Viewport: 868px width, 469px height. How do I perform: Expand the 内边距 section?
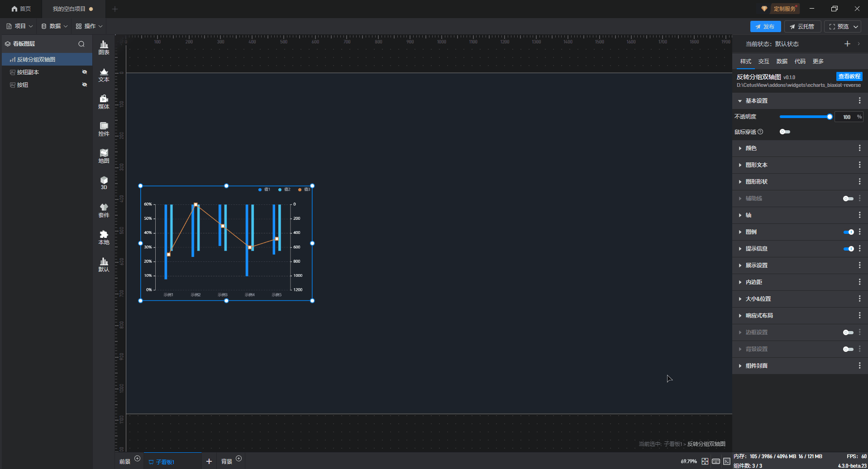click(x=740, y=282)
